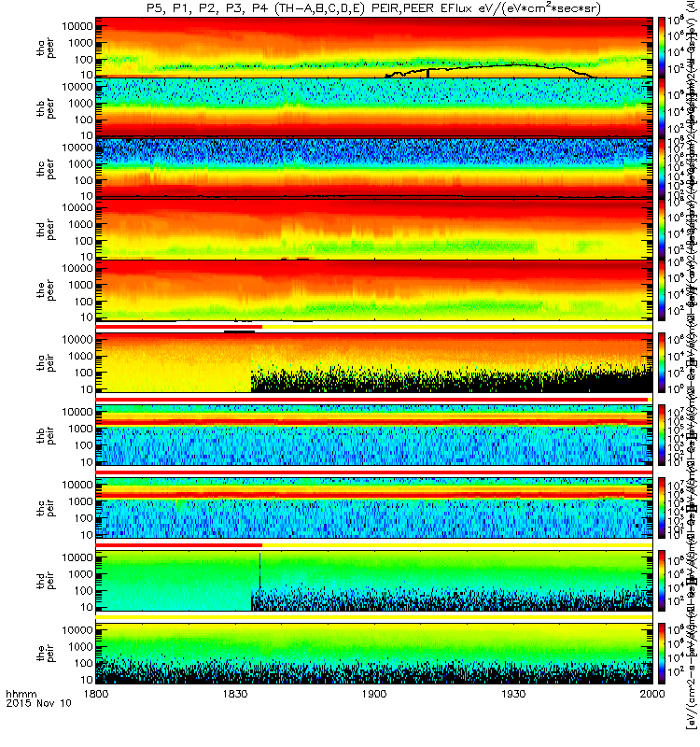
Task: Click the red status bar above thc peir panel
Action: pyautogui.click(x=374, y=472)
